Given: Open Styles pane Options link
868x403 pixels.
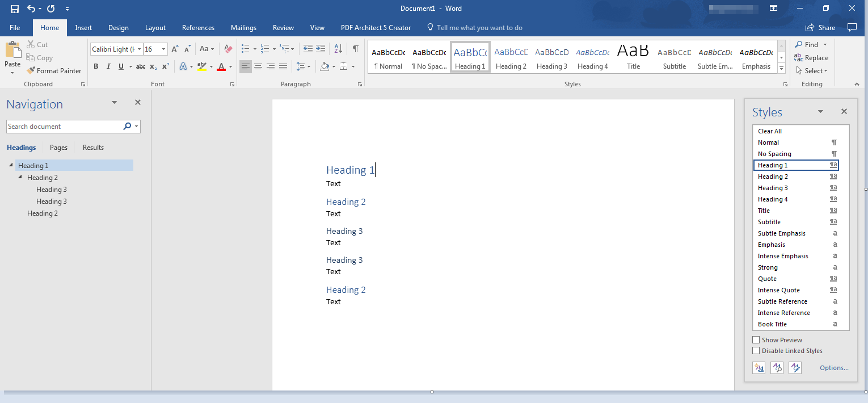Looking at the screenshot, I should tap(834, 368).
